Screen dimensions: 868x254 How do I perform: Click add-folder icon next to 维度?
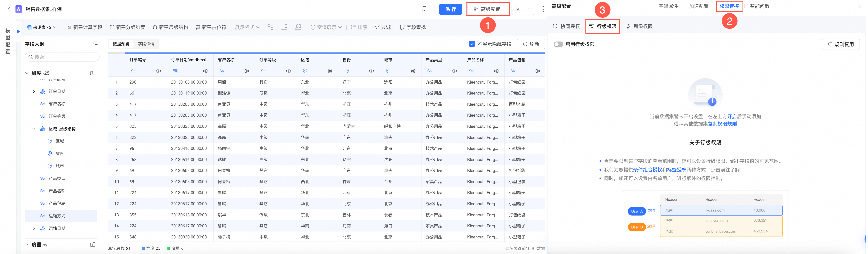click(x=93, y=73)
